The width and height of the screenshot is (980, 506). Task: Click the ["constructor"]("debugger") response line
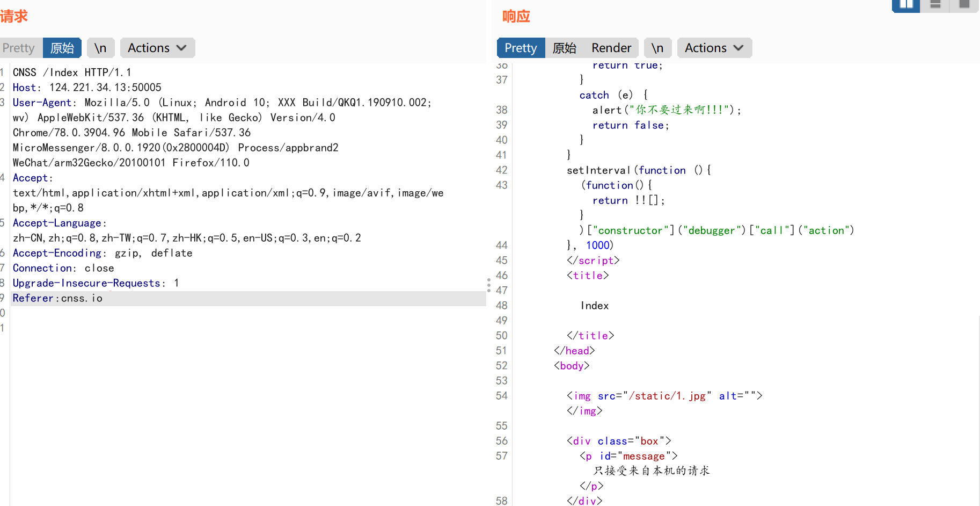coord(717,230)
